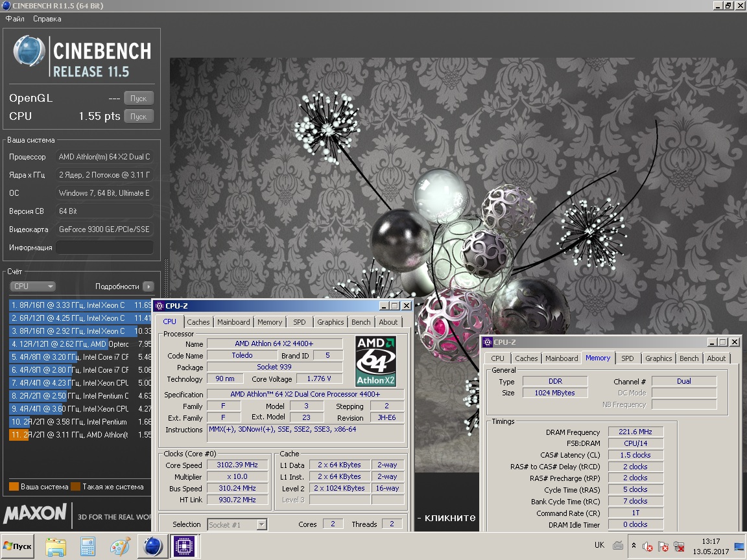Image resolution: width=747 pixels, height=560 pixels.
Task: Click the Core Voltage 1.776 V value
Action: coord(319,379)
